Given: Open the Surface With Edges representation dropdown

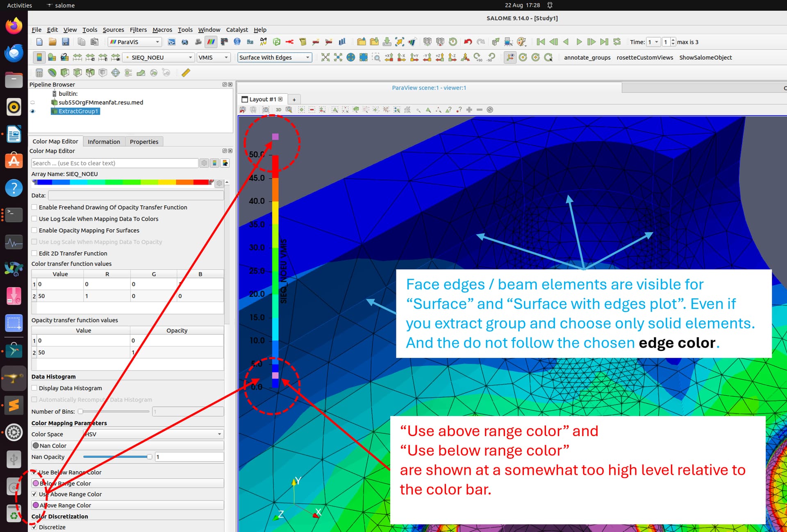Looking at the screenshot, I should [275, 57].
